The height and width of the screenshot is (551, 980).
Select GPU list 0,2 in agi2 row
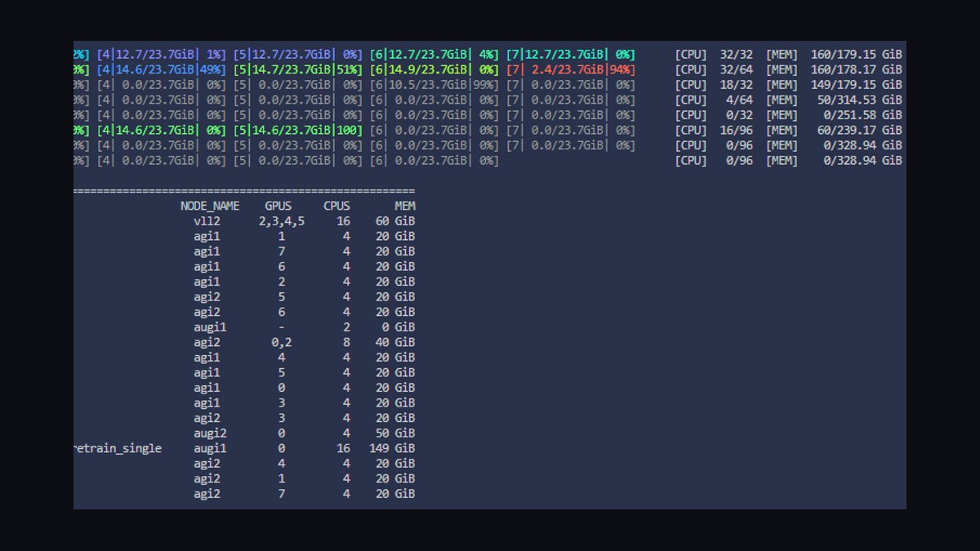tap(282, 342)
